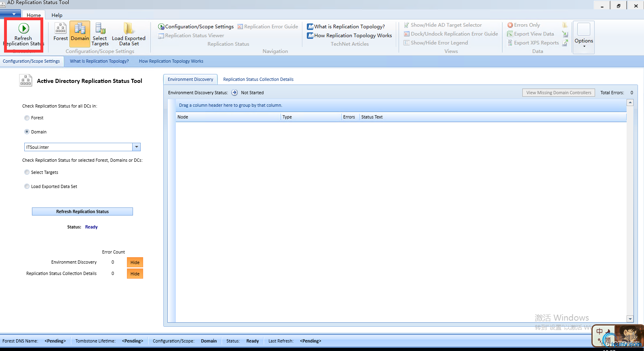
Task: Click Configuration/Scope Domain value in status bar
Action: (x=209, y=341)
